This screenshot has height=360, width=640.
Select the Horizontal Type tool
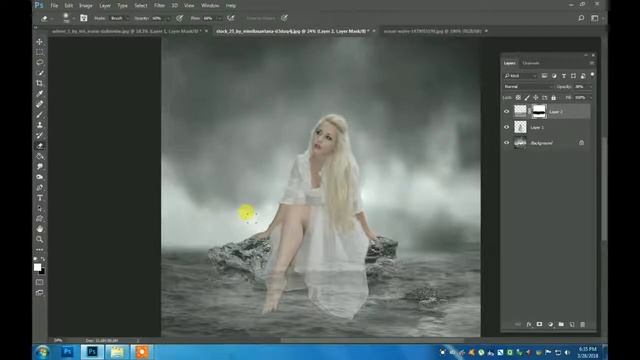tap(40, 198)
